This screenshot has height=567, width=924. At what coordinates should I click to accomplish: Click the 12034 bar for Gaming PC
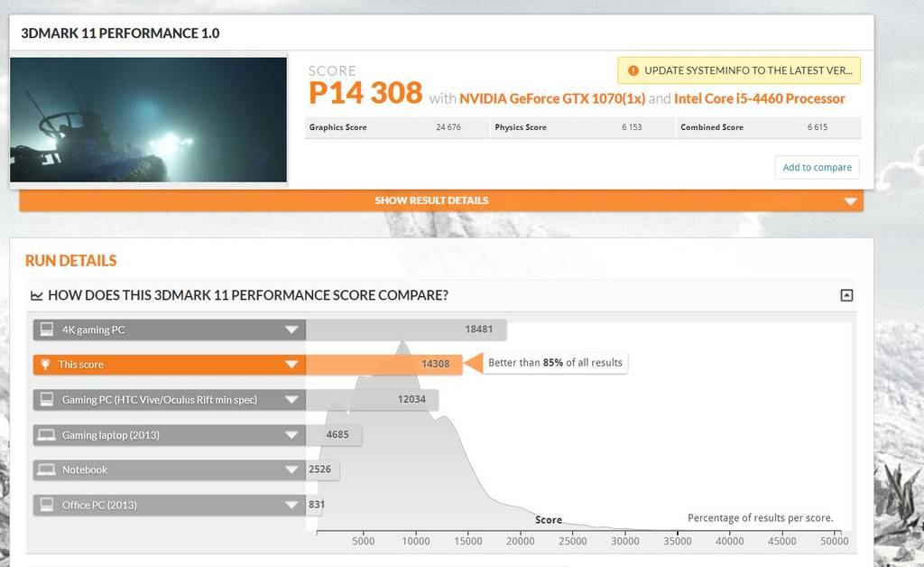372,400
